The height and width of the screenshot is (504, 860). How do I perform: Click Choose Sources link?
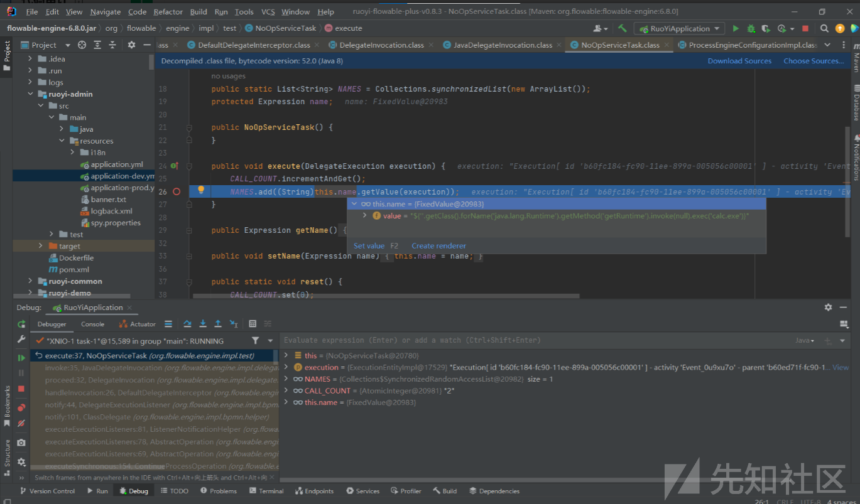tap(814, 61)
